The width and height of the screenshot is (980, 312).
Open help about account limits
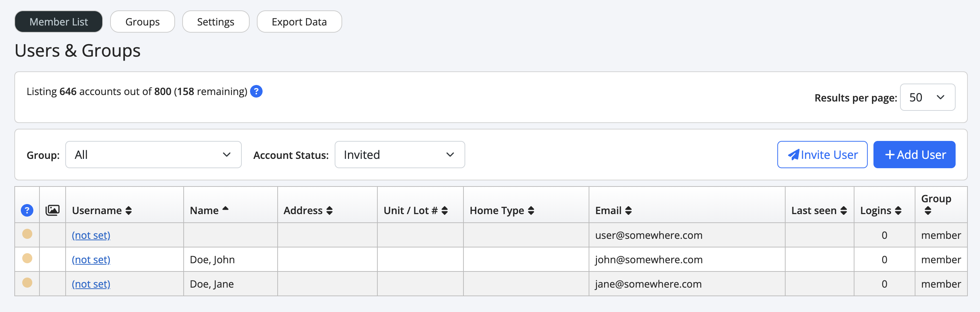(256, 91)
